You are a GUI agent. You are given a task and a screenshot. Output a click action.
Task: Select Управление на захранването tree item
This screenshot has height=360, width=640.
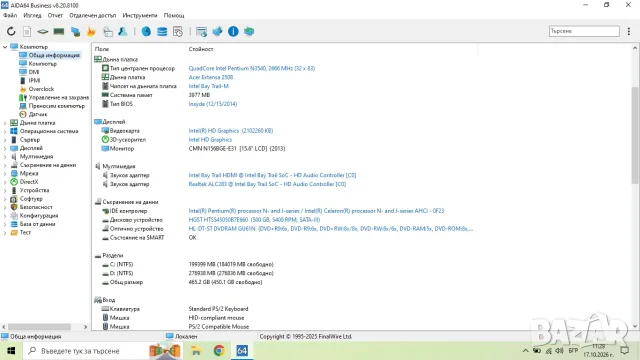59,98
